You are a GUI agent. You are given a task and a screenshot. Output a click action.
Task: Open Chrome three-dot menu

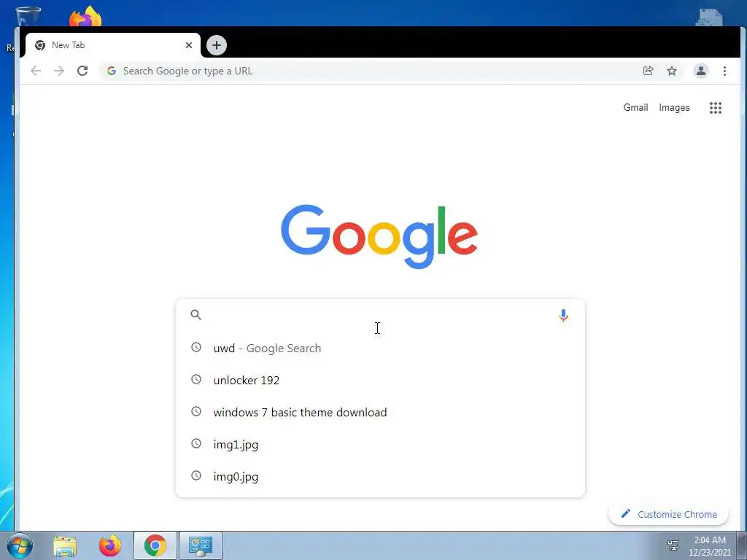(724, 71)
